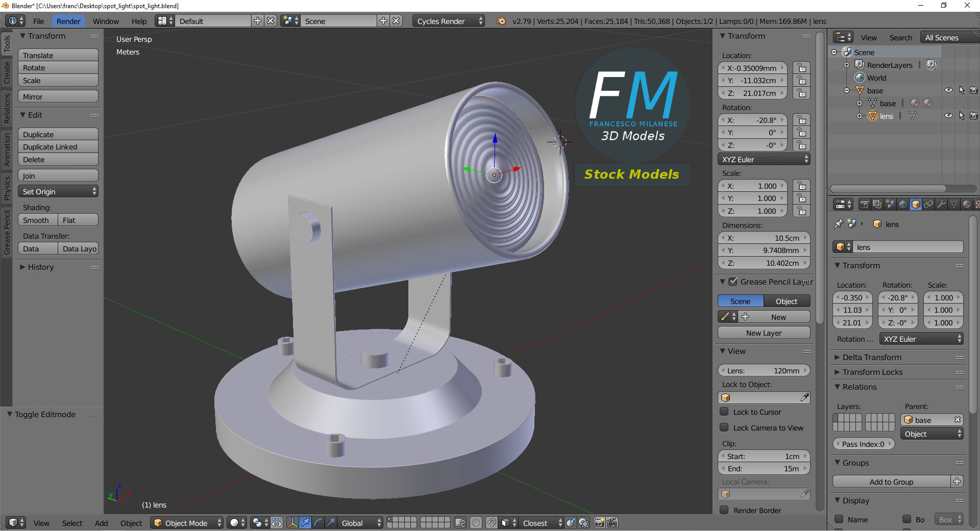The height and width of the screenshot is (531, 980).
Task: Toggle the 3D manipulator widget icon
Action: 292,523
